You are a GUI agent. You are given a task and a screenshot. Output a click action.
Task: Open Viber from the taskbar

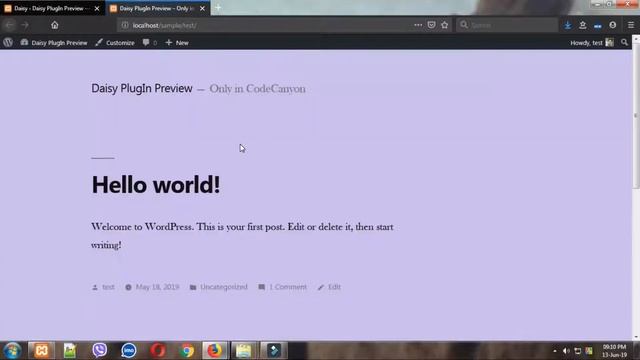100,351
